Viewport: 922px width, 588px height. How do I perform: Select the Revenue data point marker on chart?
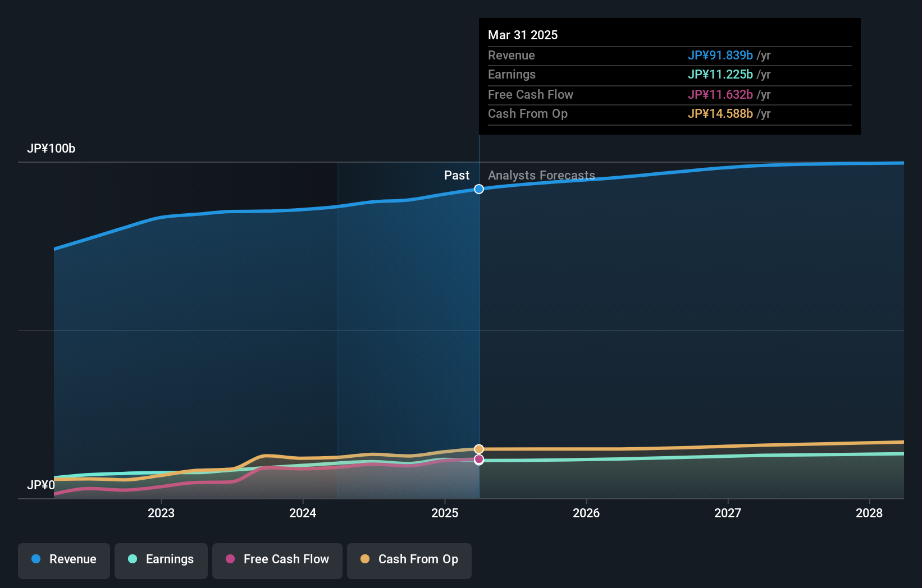click(478, 189)
